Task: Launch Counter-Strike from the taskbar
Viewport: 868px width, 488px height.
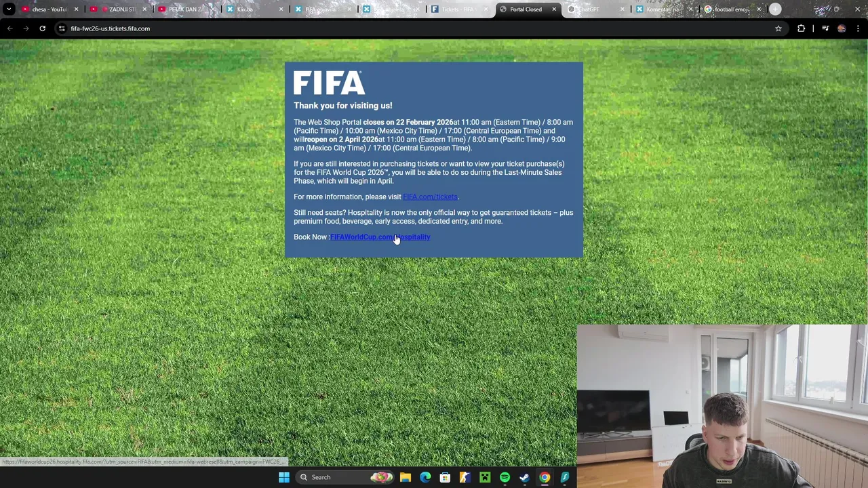Action: [465, 477]
